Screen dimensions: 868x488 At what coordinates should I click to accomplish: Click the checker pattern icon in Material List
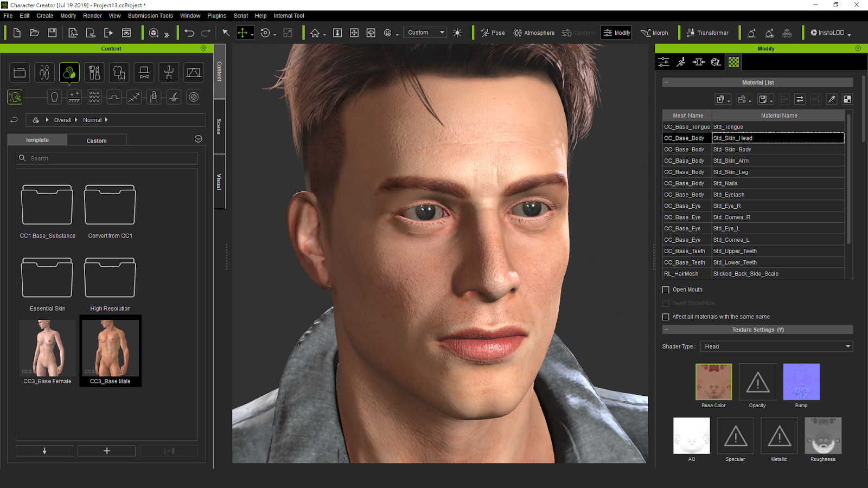click(x=847, y=99)
